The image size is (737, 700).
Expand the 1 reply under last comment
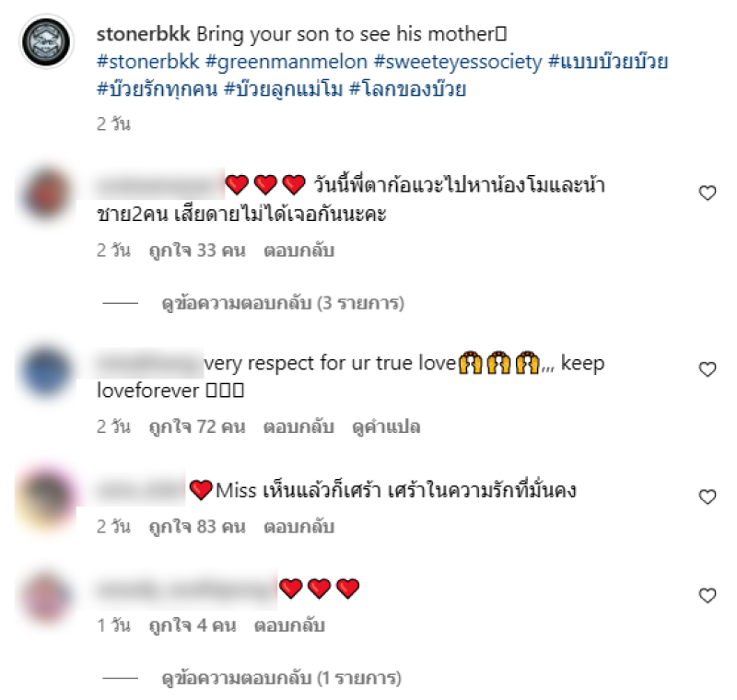[x=281, y=678]
